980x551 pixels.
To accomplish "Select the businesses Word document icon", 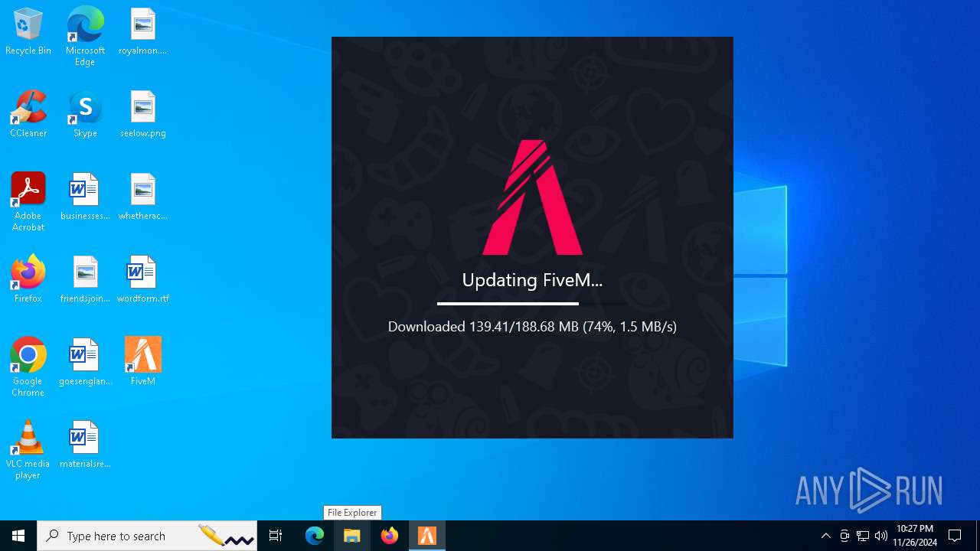I will (85, 197).
